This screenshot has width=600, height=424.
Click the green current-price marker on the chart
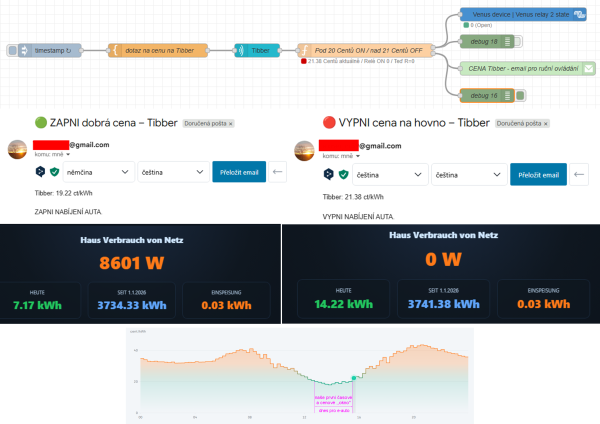354,378
